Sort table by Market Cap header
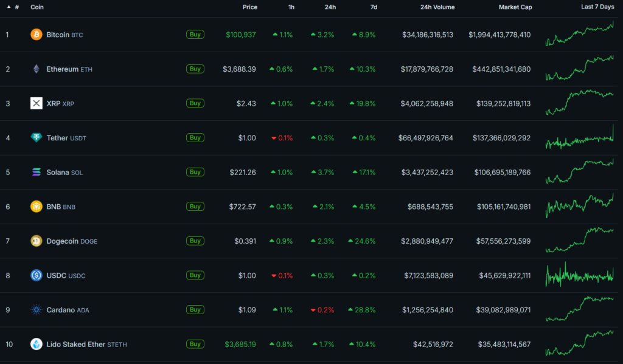Viewport: 623px width, 364px height. pos(515,7)
